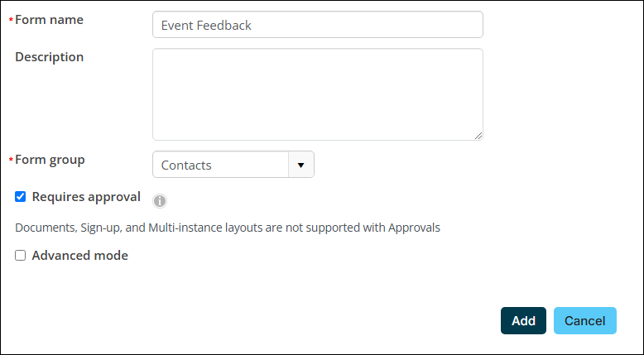The width and height of the screenshot is (644, 355).
Task: Click the Description box resize grip
Action: pos(478,136)
